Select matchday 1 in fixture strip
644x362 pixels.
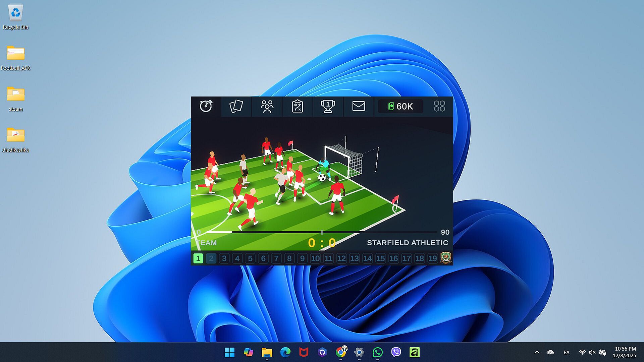(x=198, y=258)
